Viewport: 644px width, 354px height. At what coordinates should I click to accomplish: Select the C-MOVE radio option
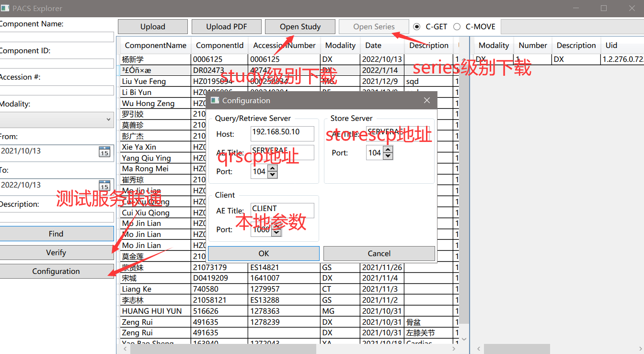click(x=457, y=27)
